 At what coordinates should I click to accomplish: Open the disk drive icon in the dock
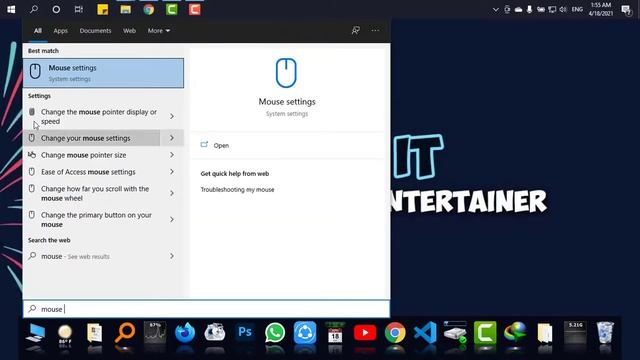click(455, 333)
